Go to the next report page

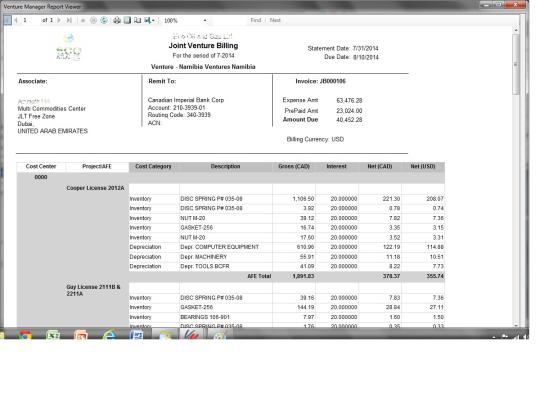59,20
